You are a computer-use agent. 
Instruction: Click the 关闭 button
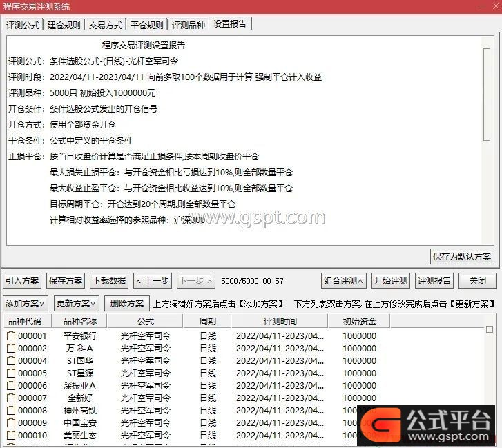pyautogui.click(x=478, y=281)
